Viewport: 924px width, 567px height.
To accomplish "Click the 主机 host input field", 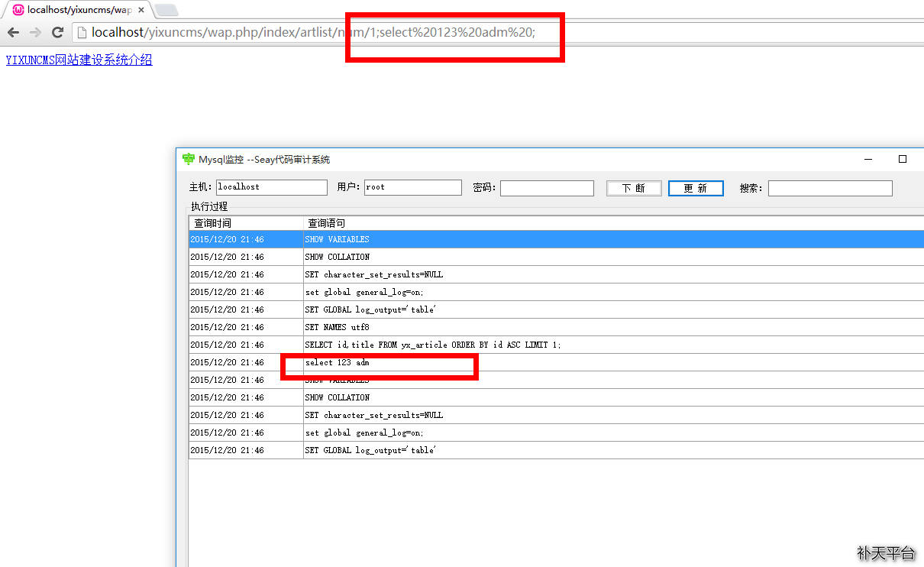I will [x=272, y=187].
